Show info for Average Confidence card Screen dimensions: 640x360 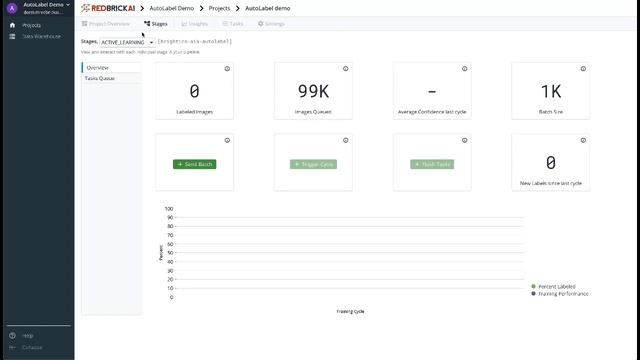[x=464, y=69]
